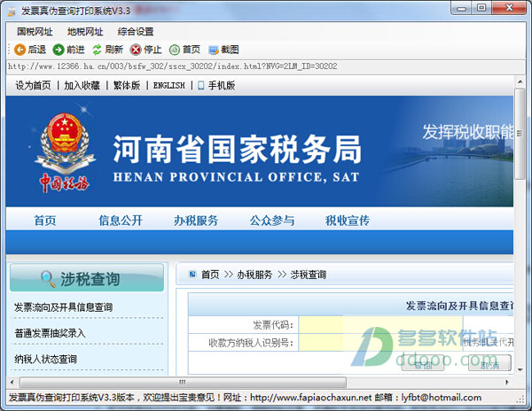This screenshot has width=532, height=411.
Task: Click the app icon in the title bar
Action: [12, 12]
